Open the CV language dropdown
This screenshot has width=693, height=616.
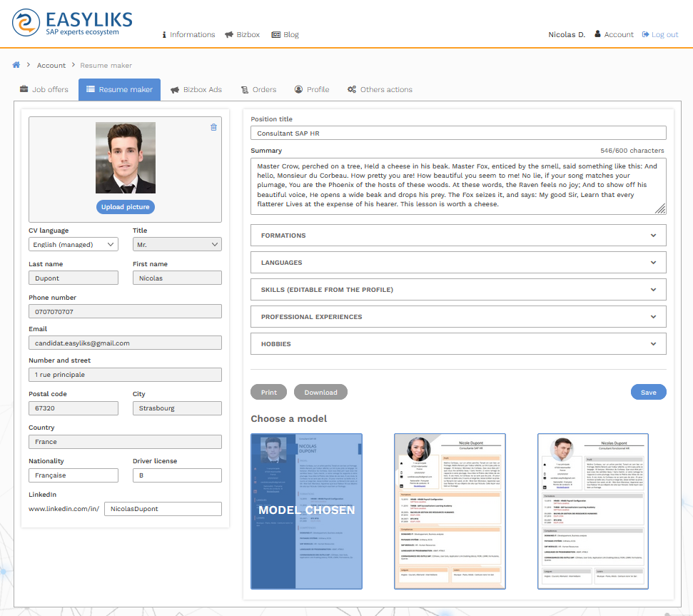[x=74, y=244]
